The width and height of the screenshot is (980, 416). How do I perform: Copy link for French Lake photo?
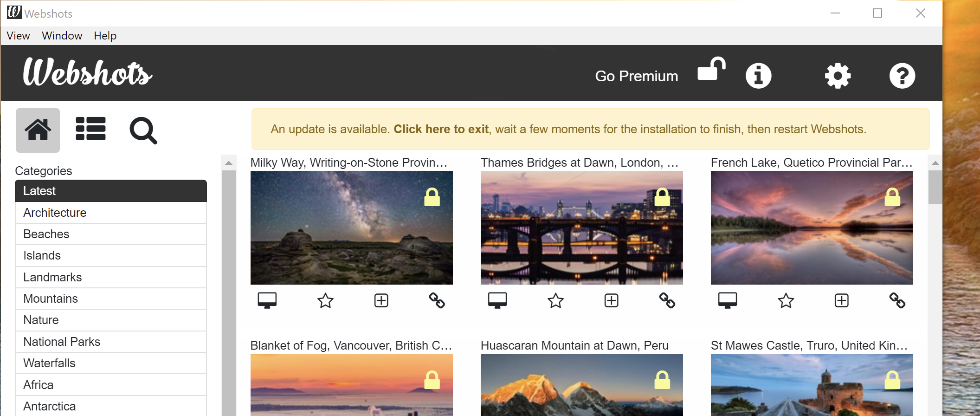897,301
